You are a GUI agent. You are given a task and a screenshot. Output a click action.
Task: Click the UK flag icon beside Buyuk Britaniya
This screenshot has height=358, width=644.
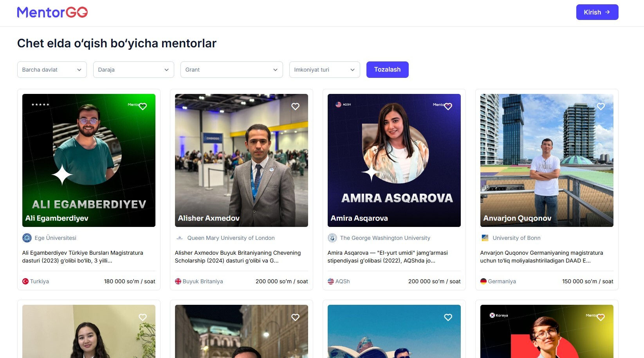coord(178,281)
